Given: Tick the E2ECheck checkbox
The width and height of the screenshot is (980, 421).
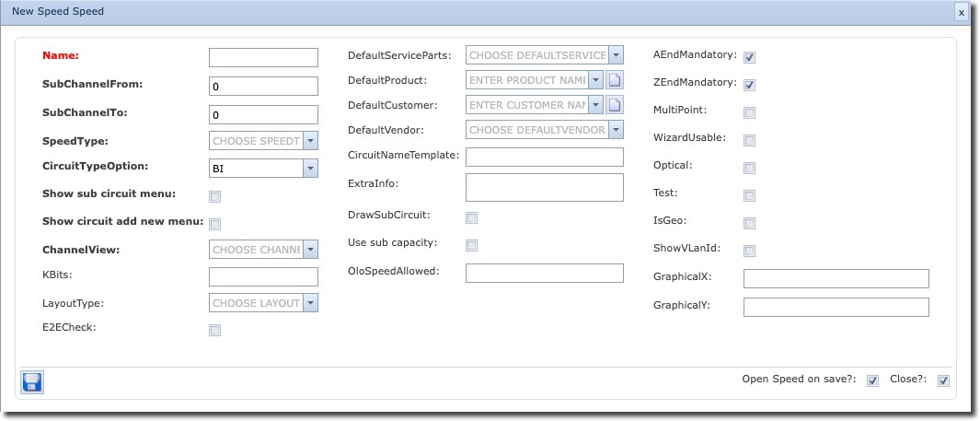Looking at the screenshot, I should (214, 330).
